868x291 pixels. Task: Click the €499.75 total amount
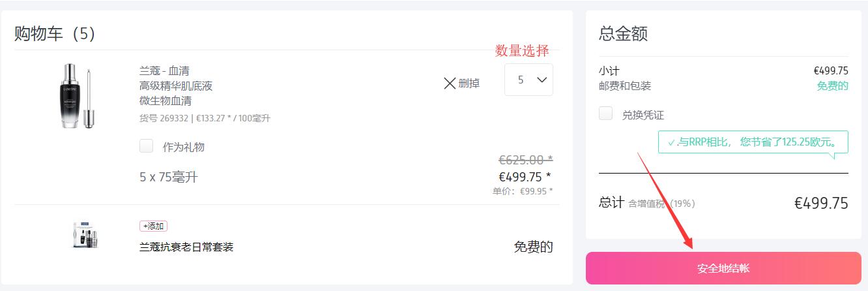(821, 203)
